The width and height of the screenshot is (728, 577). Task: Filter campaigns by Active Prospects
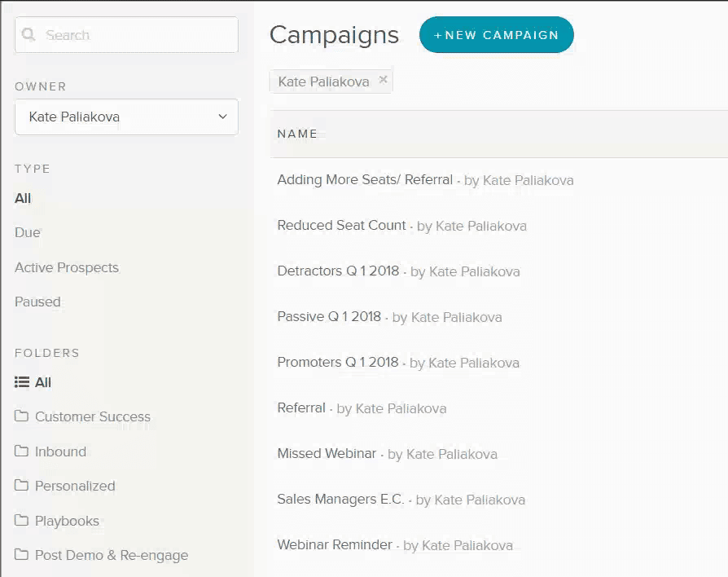pyautogui.click(x=67, y=267)
